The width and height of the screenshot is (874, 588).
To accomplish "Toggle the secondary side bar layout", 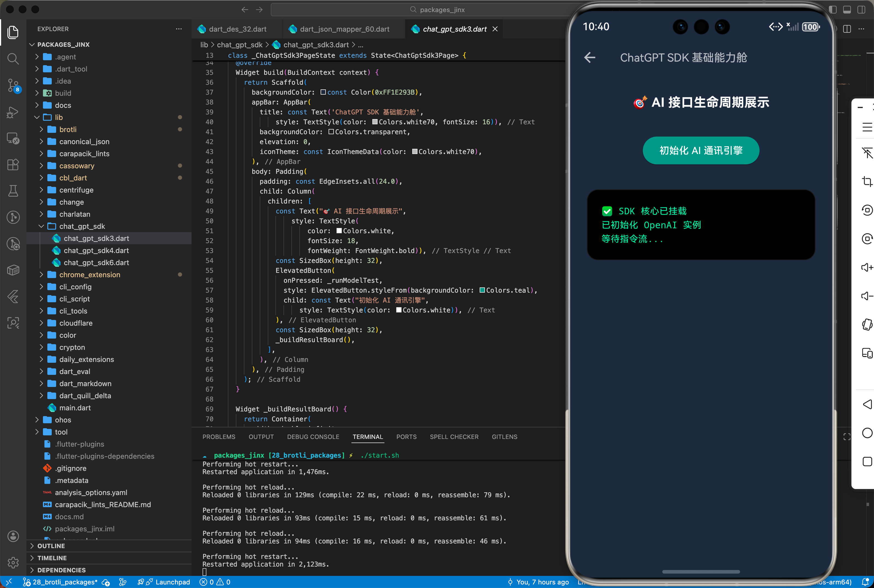I will [x=861, y=10].
